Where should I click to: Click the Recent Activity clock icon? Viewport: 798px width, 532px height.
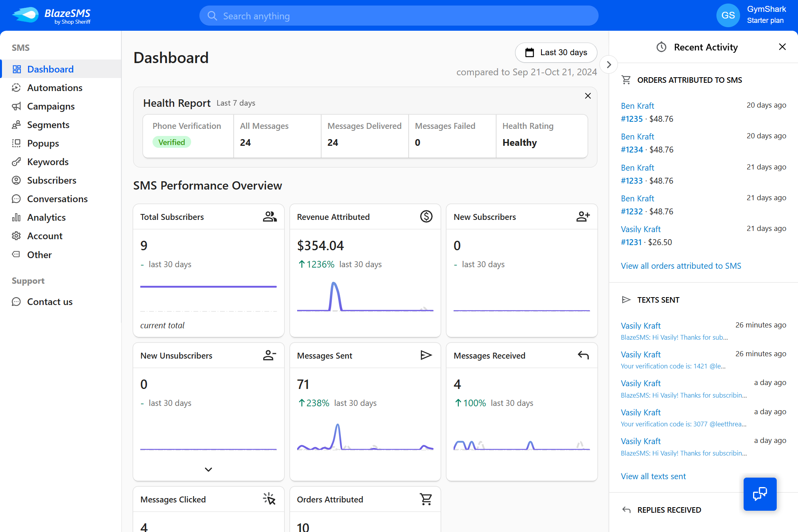pos(661,47)
